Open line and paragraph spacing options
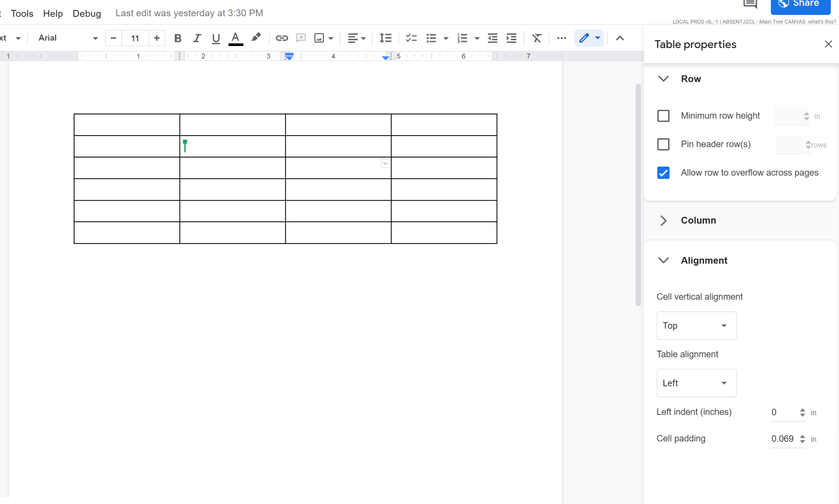This screenshot has height=504, width=839. click(385, 38)
